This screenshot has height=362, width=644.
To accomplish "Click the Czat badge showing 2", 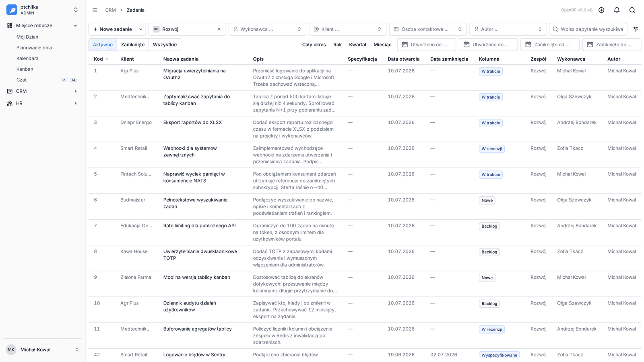I will 64,80.
